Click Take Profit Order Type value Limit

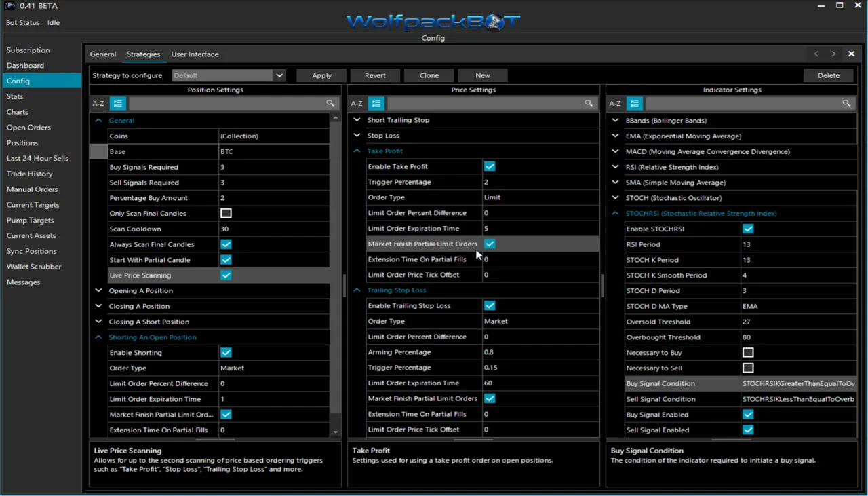point(540,197)
